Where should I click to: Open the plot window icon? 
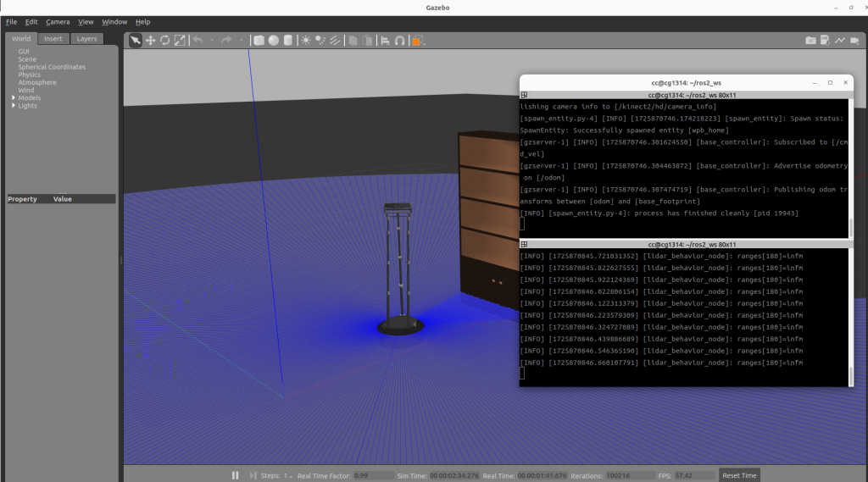click(x=840, y=40)
